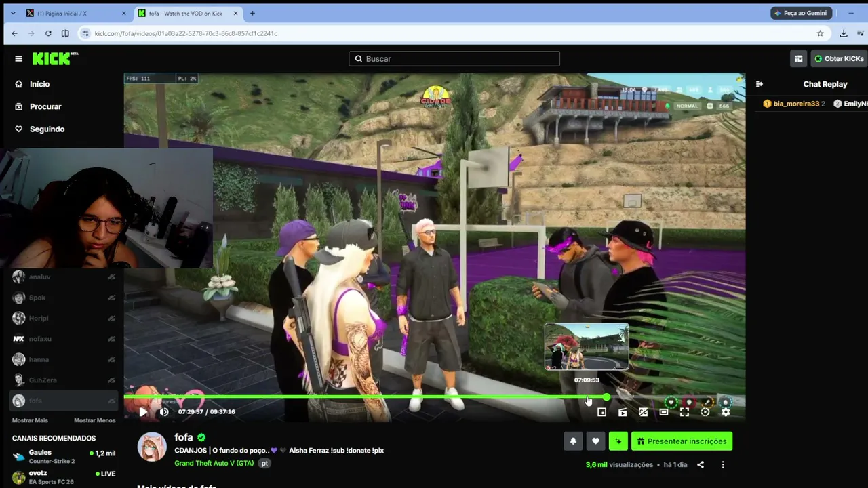Viewport: 868px width, 488px height.
Task: Bookmark this page with the star icon
Action: pos(820,33)
